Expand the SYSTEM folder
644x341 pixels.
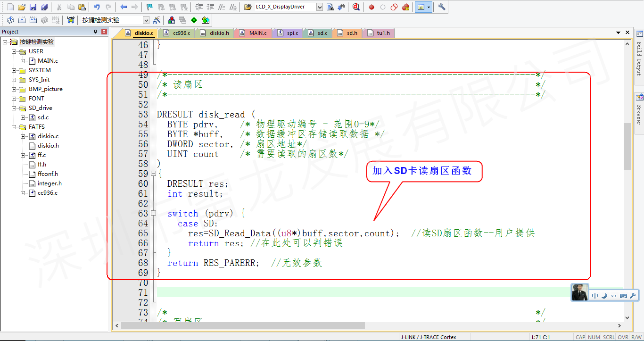pos(14,70)
